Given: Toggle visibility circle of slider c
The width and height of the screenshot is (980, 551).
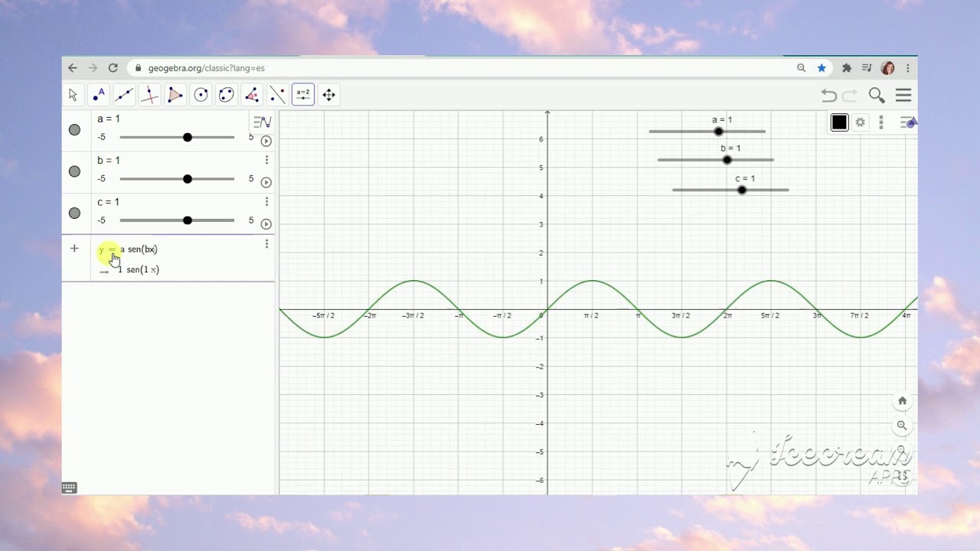Looking at the screenshot, I should click(x=74, y=213).
